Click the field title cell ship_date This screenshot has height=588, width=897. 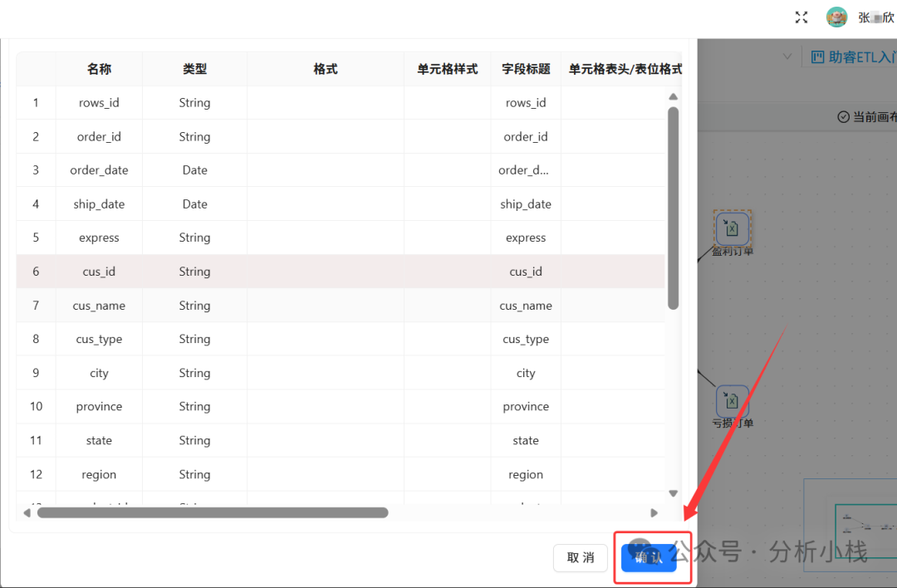526,204
